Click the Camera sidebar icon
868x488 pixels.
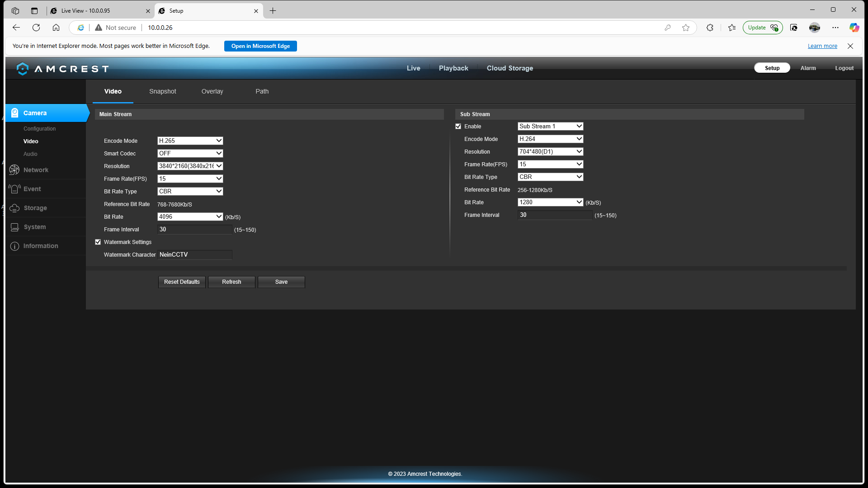click(15, 113)
